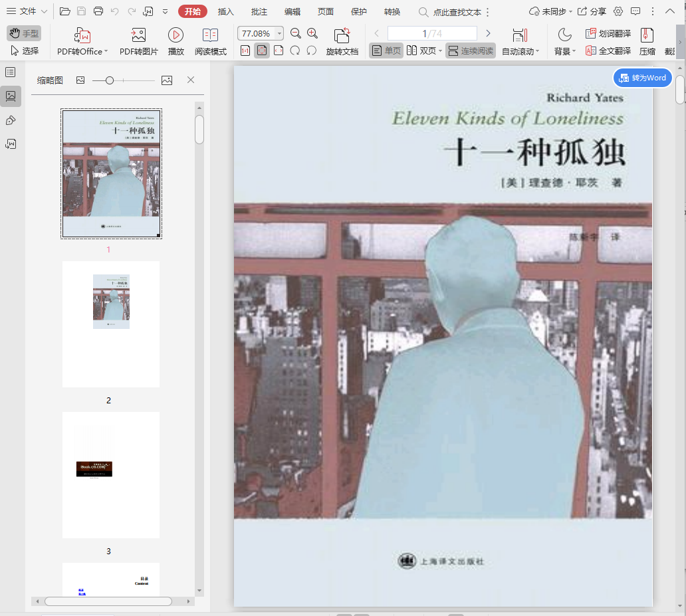Open the 批注 annotation tab
The image size is (686, 616).
tap(259, 12)
